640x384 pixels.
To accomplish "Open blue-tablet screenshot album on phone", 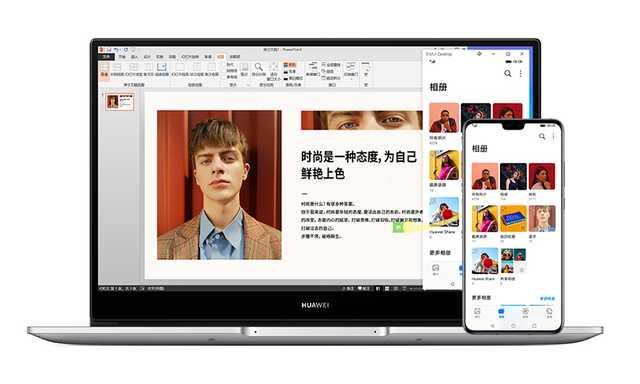I will [x=513, y=218].
